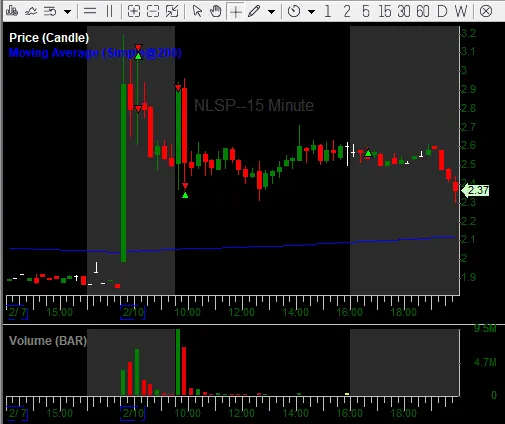The image size is (505, 424).
Task: Click the 10:00 label on the price time axis
Action: click(x=188, y=313)
